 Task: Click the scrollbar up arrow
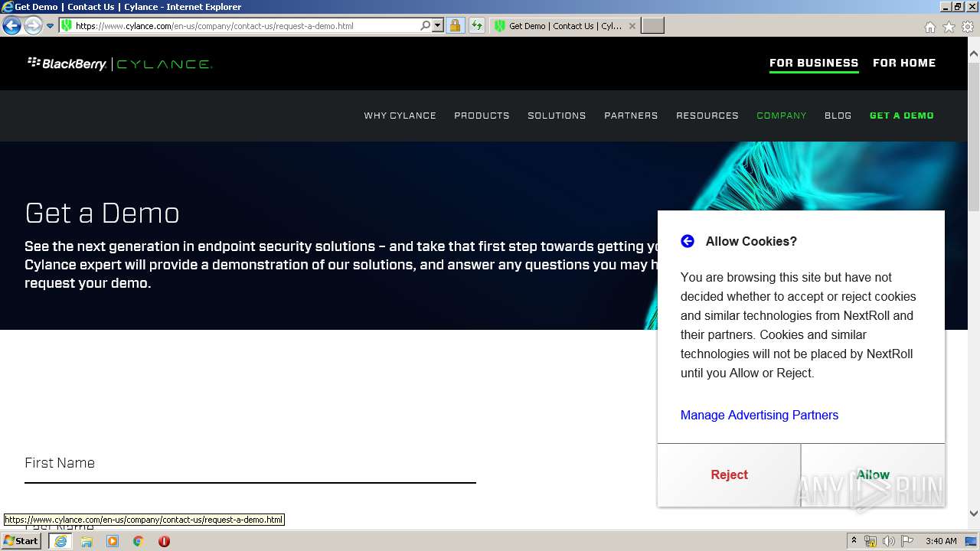[974, 54]
